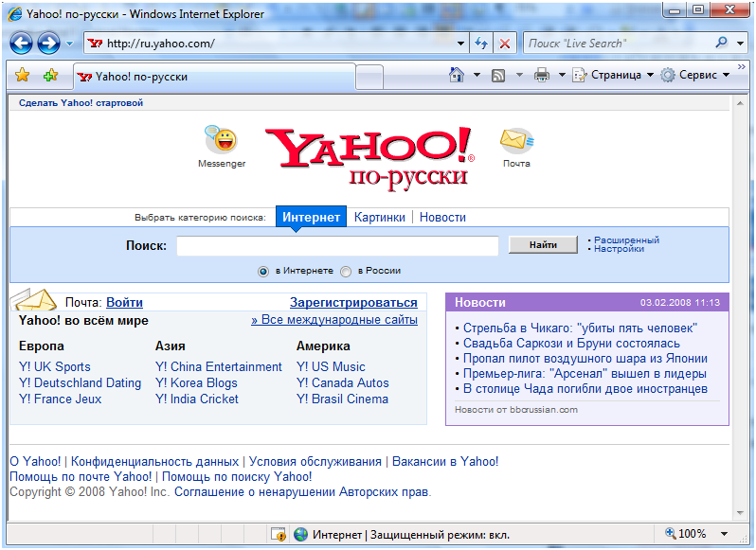Click the Live Search magnifier icon
Screen dimensions: 756x550
coord(722,43)
